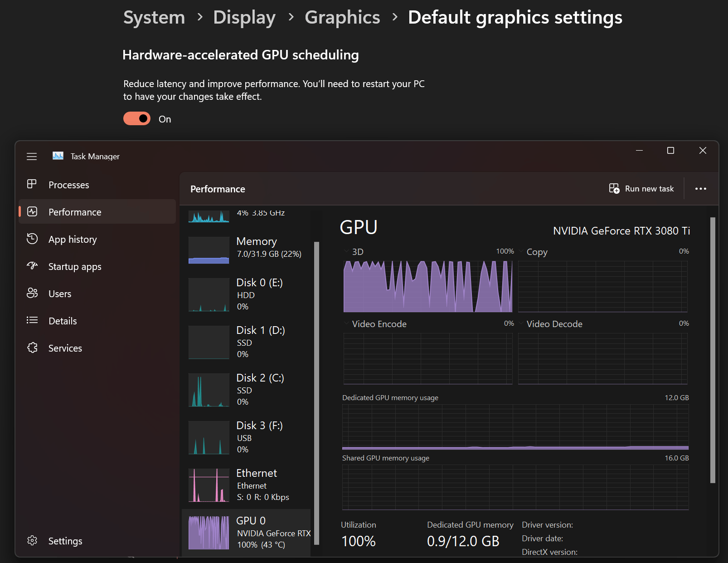
Task: Click the Copy engine graph area
Action: click(x=603, y=286)
